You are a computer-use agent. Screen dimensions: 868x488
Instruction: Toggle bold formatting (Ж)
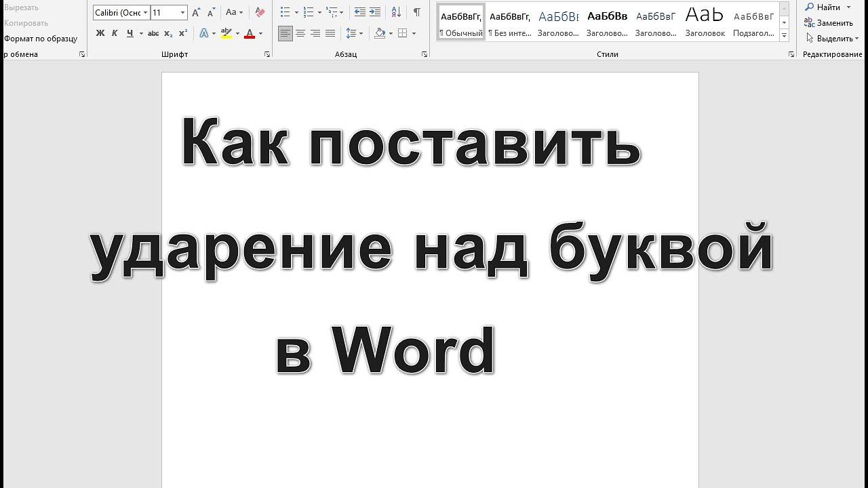(100, 33)
